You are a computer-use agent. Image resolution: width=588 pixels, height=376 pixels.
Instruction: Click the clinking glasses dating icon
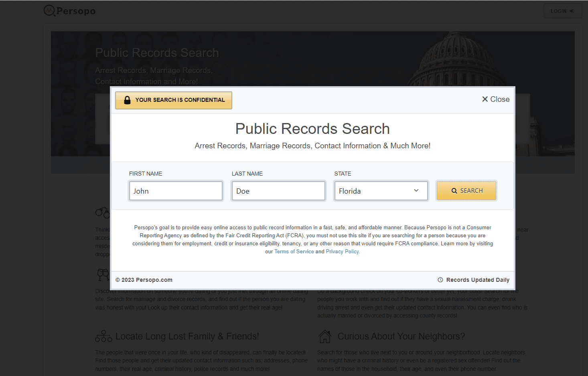(x=103, y=274)
